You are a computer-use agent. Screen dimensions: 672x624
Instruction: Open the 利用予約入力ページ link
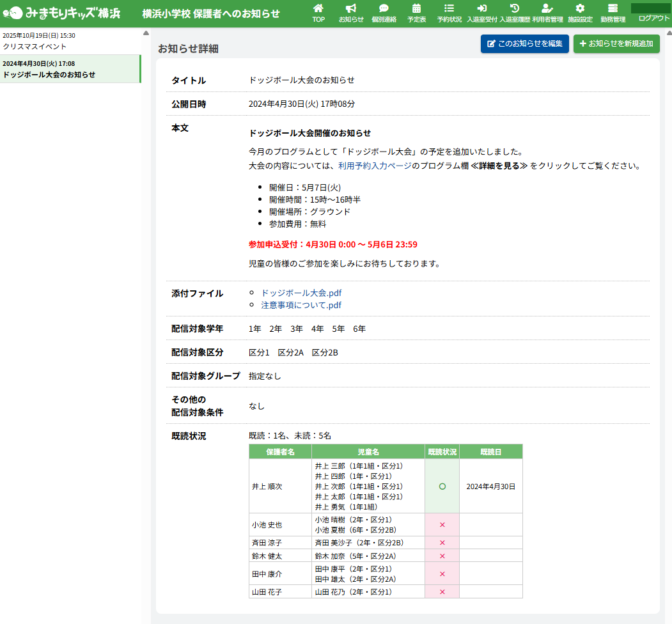click(375, 166)
